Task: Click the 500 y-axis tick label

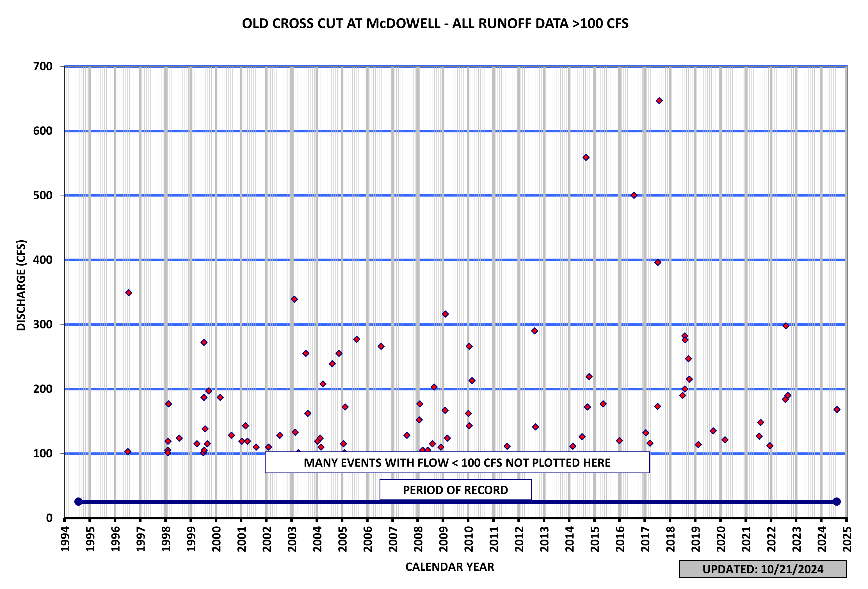Action: tap(43, 195)
